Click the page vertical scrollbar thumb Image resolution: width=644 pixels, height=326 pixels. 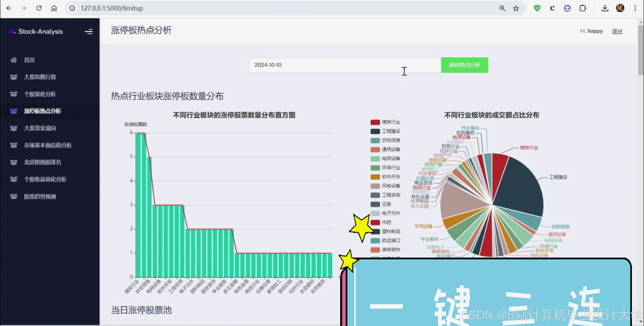pos(641,50)
